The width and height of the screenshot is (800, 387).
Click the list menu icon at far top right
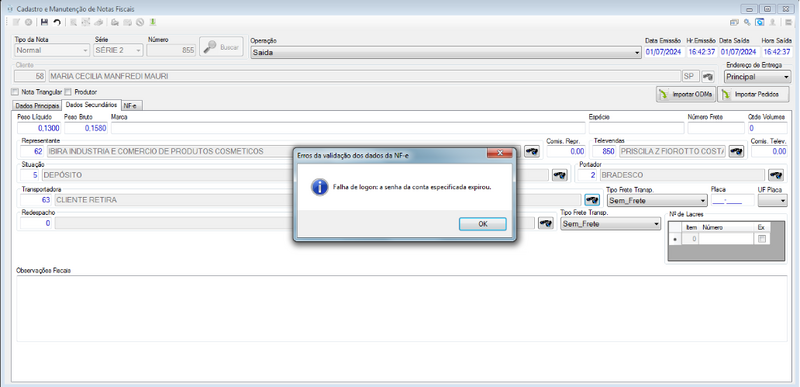click(789, 22)
